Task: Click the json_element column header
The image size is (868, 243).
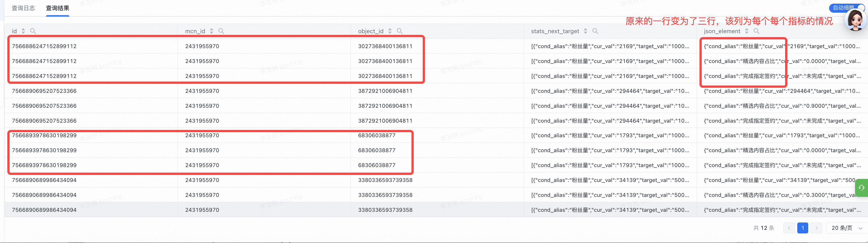Action: click(722, 31)
